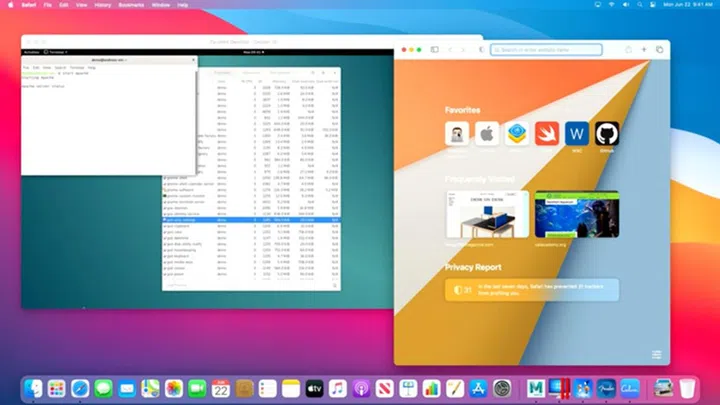Open the blue W favorite shortcut

tap(577, 134)
